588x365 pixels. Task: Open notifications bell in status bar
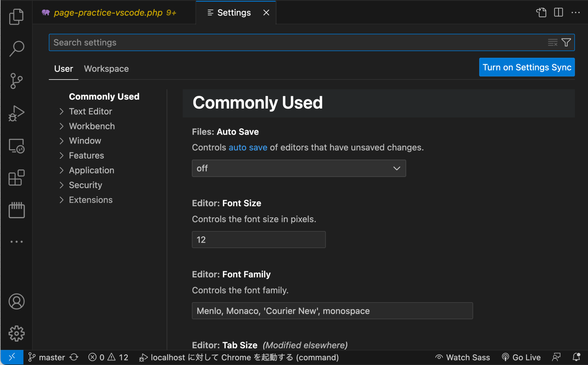coord(576,358)
